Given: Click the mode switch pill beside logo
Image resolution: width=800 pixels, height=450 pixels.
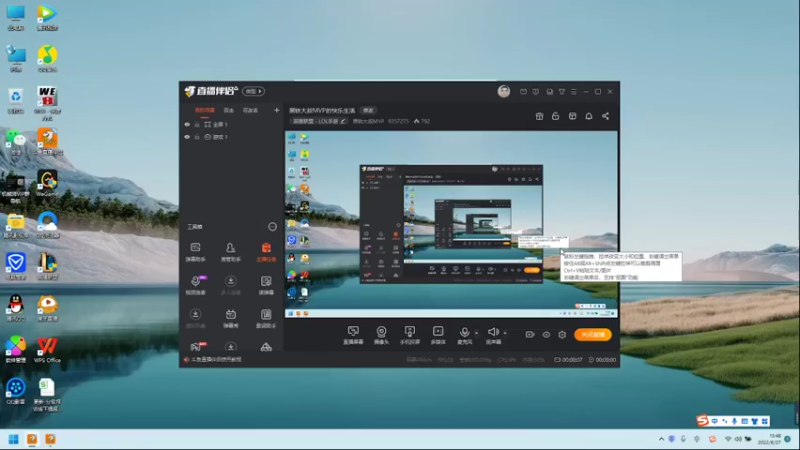Looking at the screenshot, I should click(253, 91).
